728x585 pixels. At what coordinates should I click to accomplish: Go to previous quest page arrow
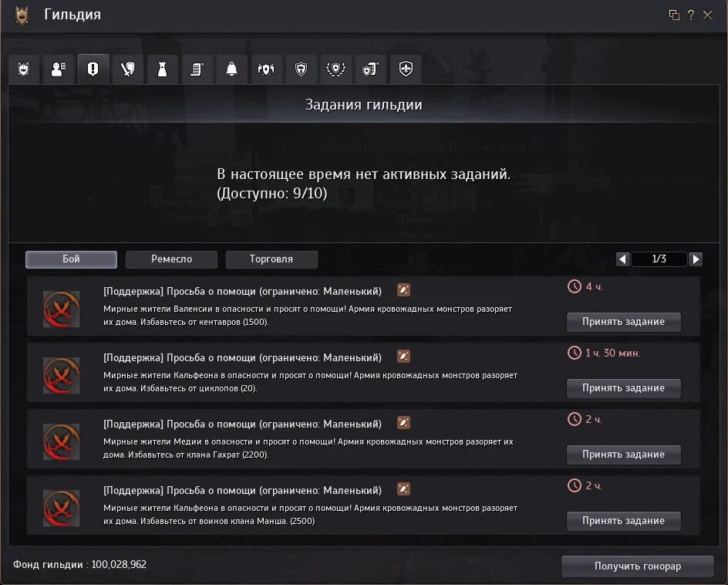coord(623,259)
